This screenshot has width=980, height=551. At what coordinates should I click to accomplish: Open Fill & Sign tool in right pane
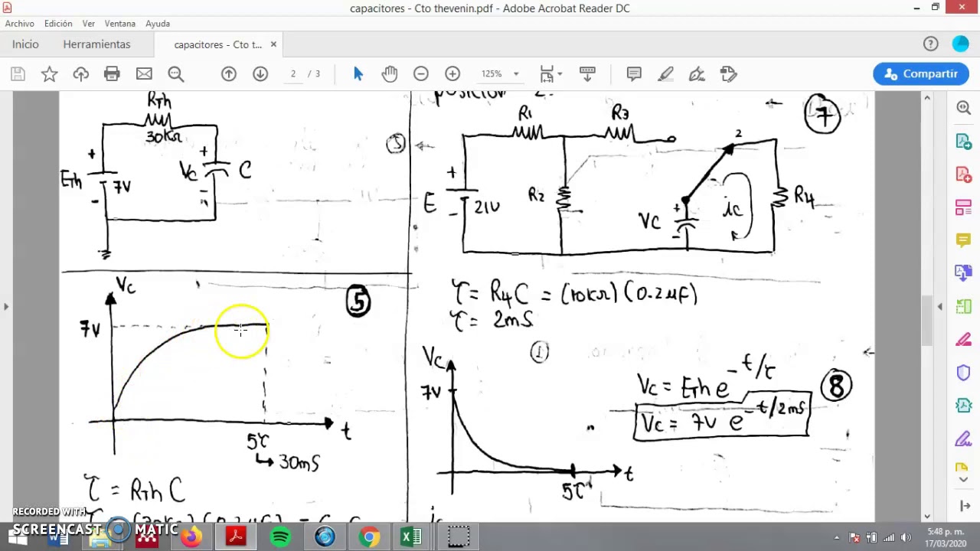click(963, 439)
